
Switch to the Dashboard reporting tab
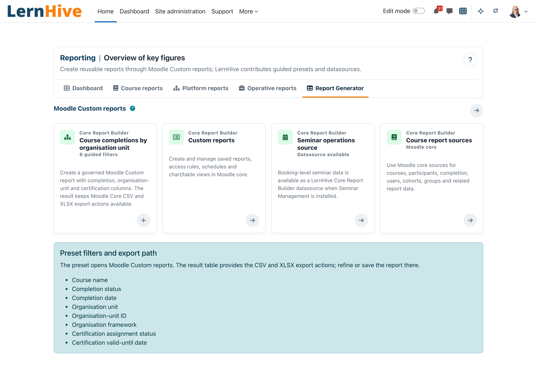pos(83,88)
